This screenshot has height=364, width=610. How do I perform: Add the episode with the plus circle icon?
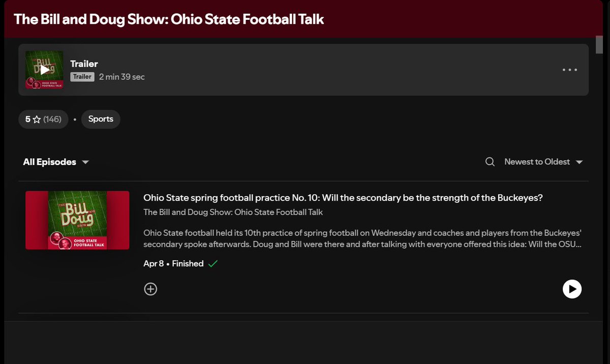(150, 289)
